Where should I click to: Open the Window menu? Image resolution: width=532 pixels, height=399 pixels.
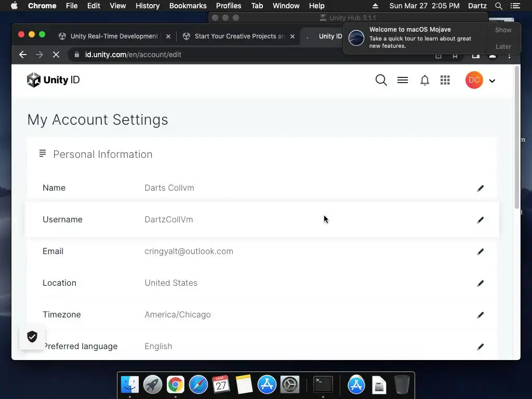[286, 6]
